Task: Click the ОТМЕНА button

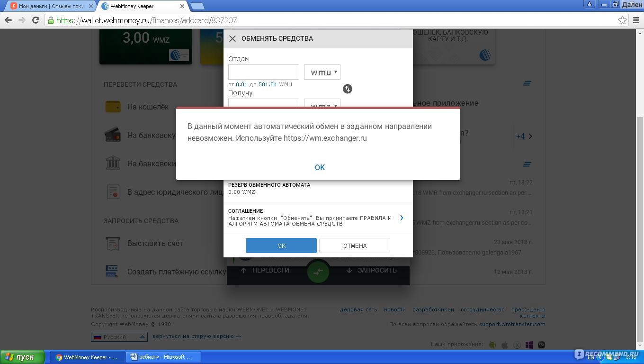Action: pos(355,246)
